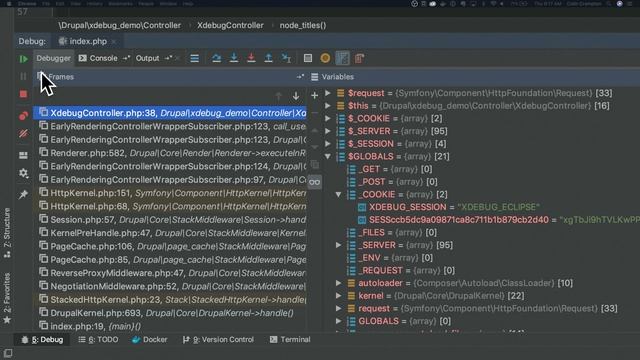Expand the lowercase request variable node
The width and height of the screenshot is (640, 360).
[x=338, y=308]
